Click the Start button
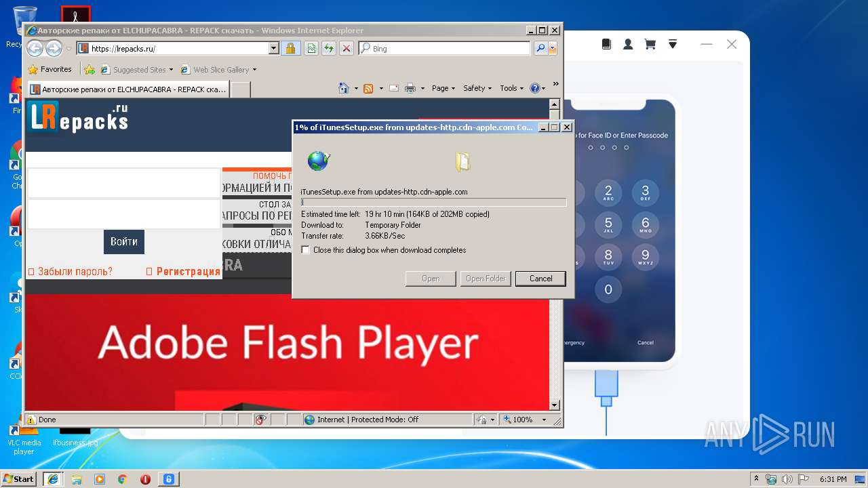Image resolution: width=868 pixels, height=488 pixels. (x=19, y=479)
